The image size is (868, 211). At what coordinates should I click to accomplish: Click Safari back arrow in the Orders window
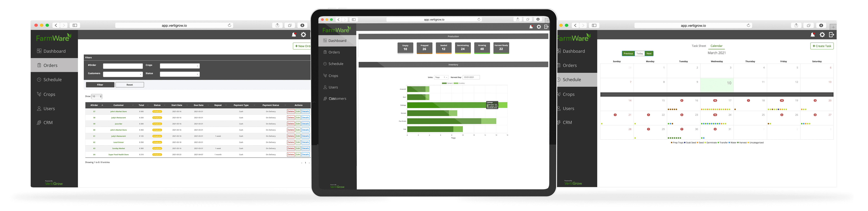click(x=56, y=25)
